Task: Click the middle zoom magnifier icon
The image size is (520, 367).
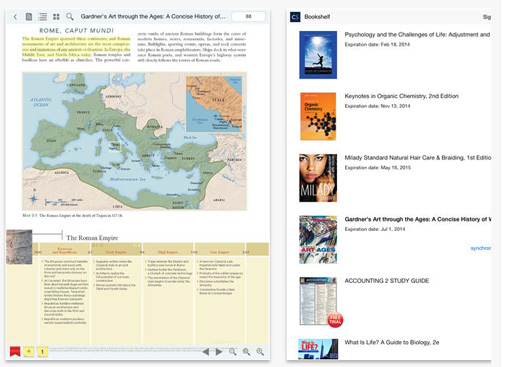Action: tap(246, 352)
